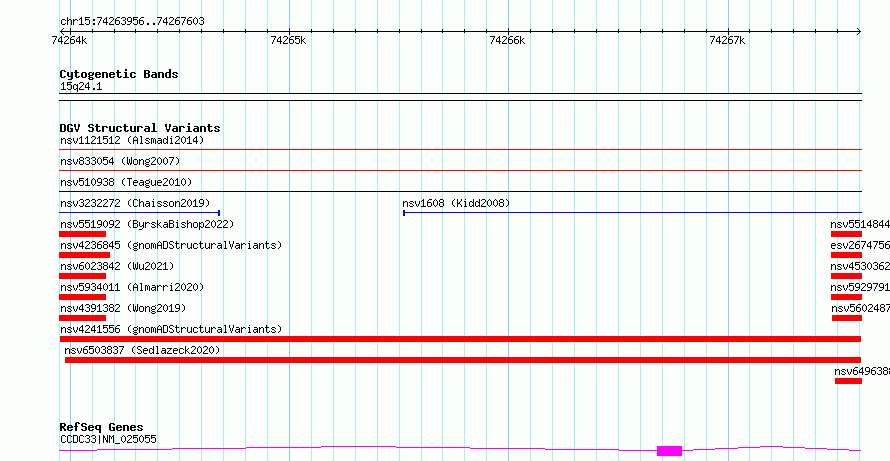
Task: Click the nsv5602487 label at right edge
Action: 860,308
